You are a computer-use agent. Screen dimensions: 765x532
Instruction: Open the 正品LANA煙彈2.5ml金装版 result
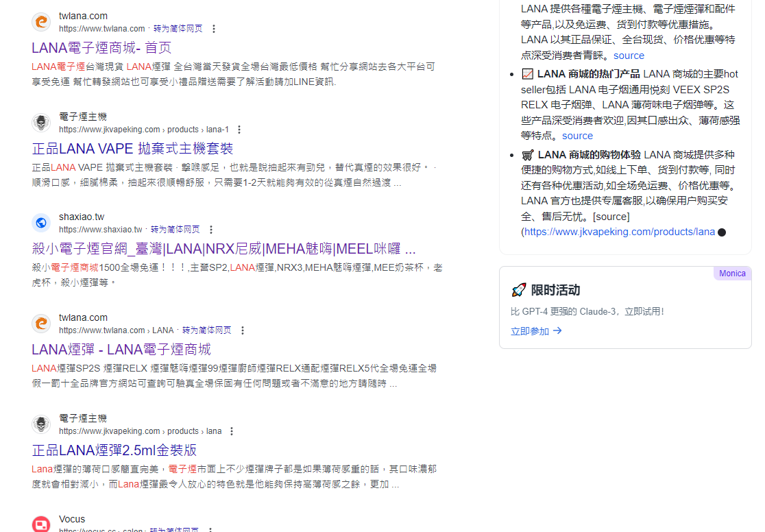click(114, 450)
